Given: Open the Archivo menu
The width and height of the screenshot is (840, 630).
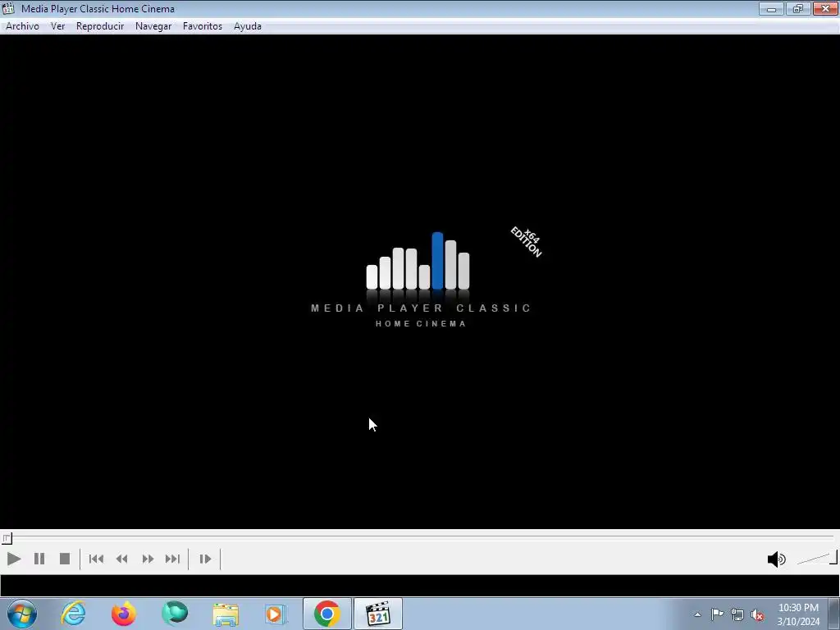Looking at the screenshot, I should [x=22, y=26].
